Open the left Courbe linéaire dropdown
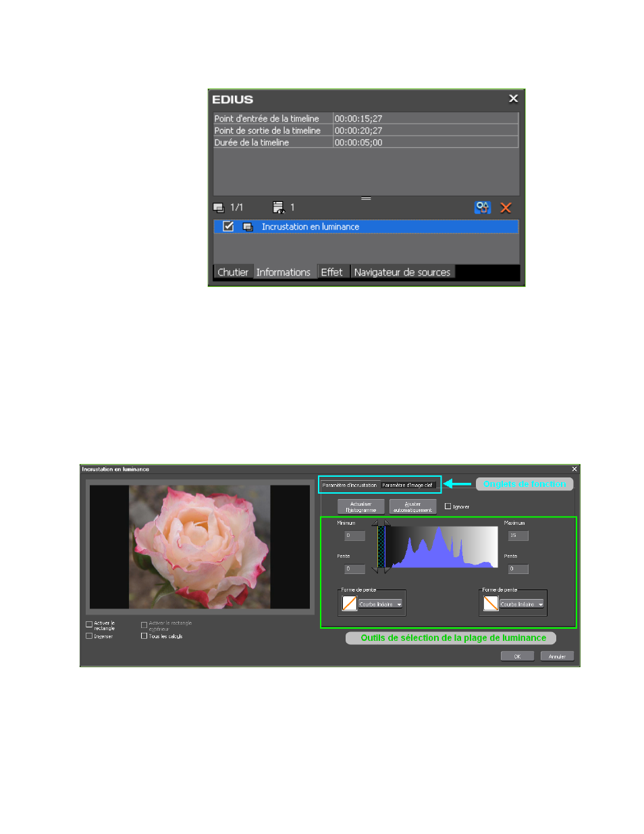Image resolution: width=644 pixels, height=834 pixels. click(380, 604)
